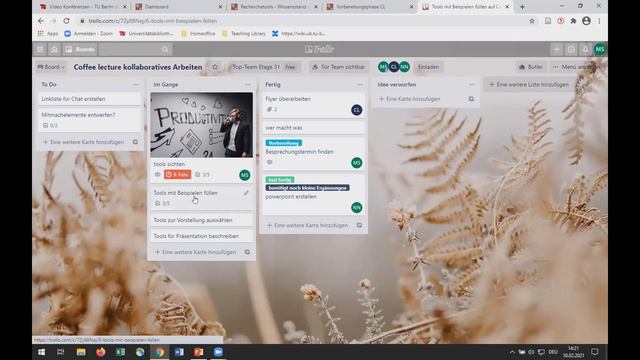Open the Fertig list options menu
This screenshot has height=360, width=640.
coord(360,84)
